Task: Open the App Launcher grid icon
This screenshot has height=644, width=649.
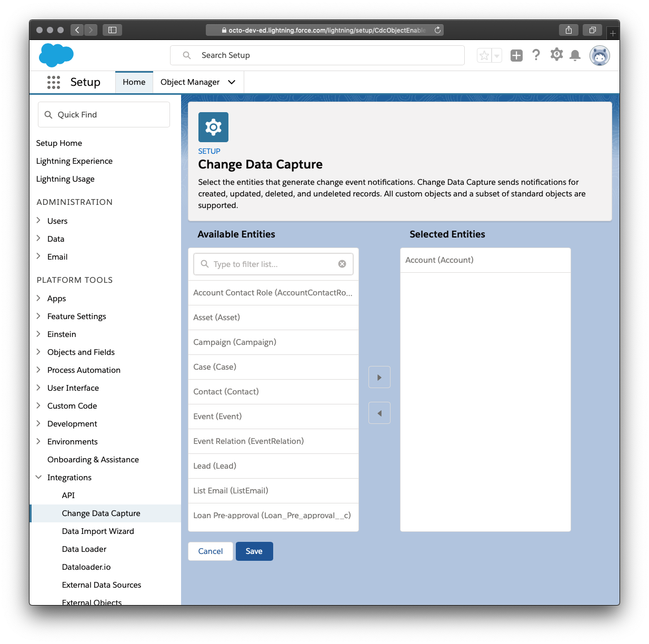Action: (53, 82)
